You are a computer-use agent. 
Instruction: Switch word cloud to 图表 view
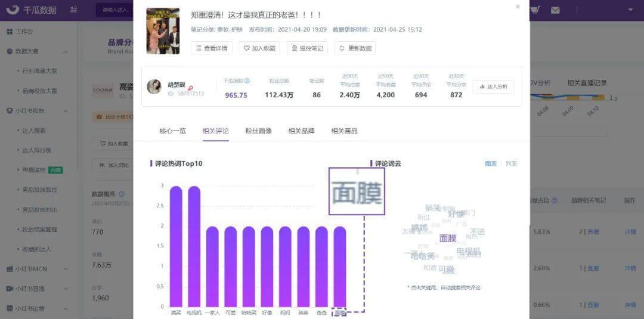tap(490, 163)
